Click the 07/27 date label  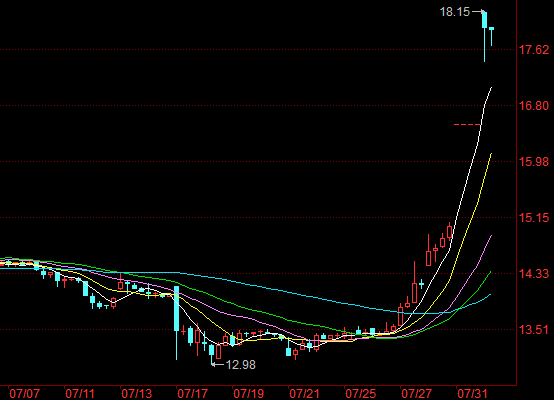click(416, 394)
